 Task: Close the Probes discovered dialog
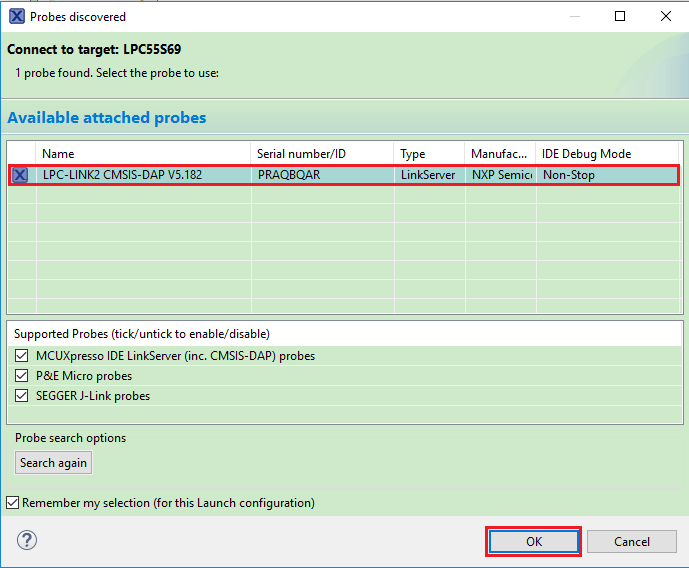[666, 17]
